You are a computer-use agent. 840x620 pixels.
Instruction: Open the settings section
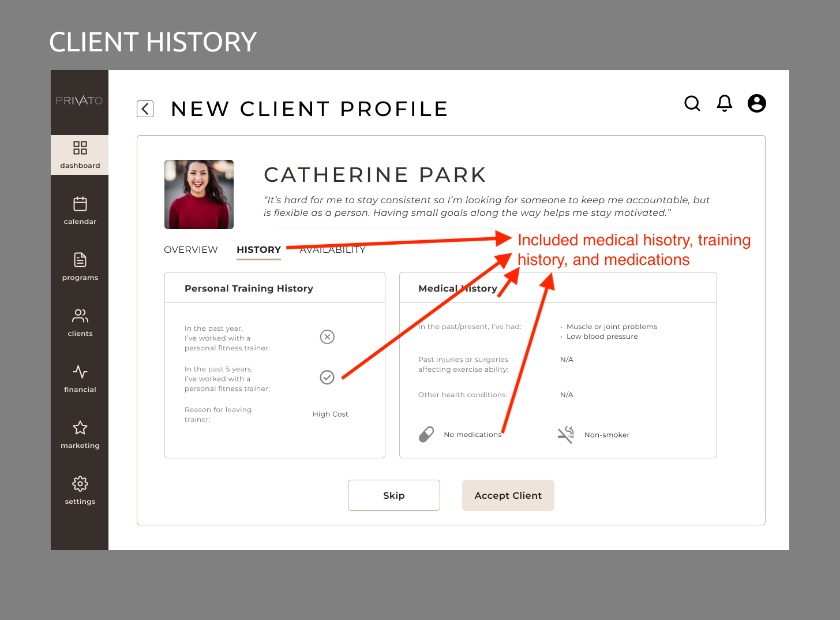(x=80, y=491)
